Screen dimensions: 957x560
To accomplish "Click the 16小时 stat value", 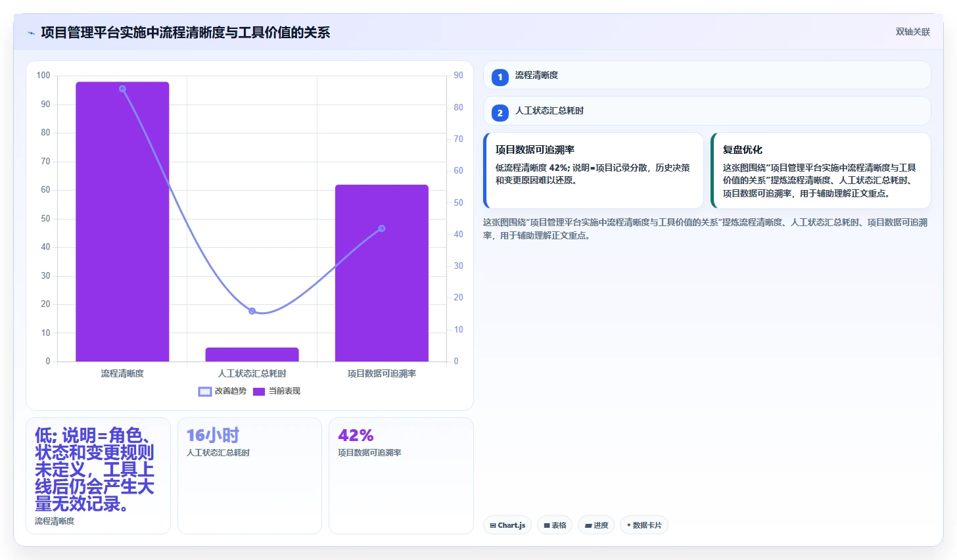I will tap(213, 435).
